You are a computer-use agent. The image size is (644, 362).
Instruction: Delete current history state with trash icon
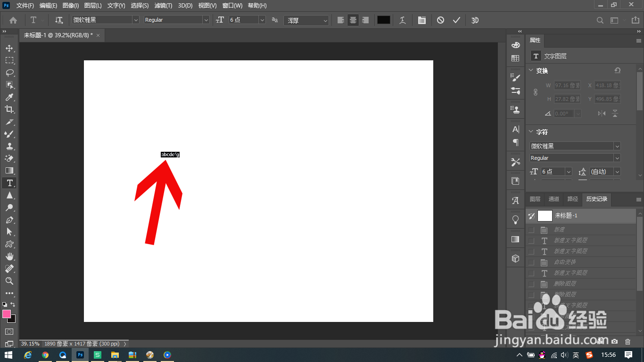pos(627,341)
